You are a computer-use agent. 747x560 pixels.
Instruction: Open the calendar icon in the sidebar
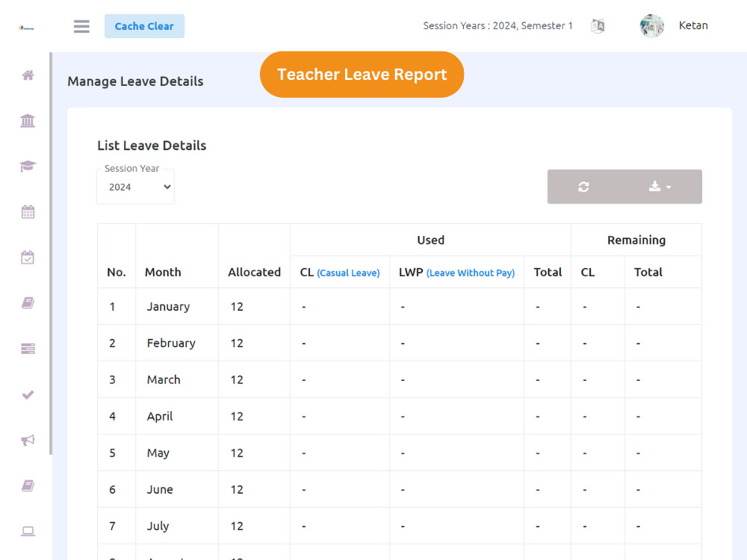click(28, 211)
